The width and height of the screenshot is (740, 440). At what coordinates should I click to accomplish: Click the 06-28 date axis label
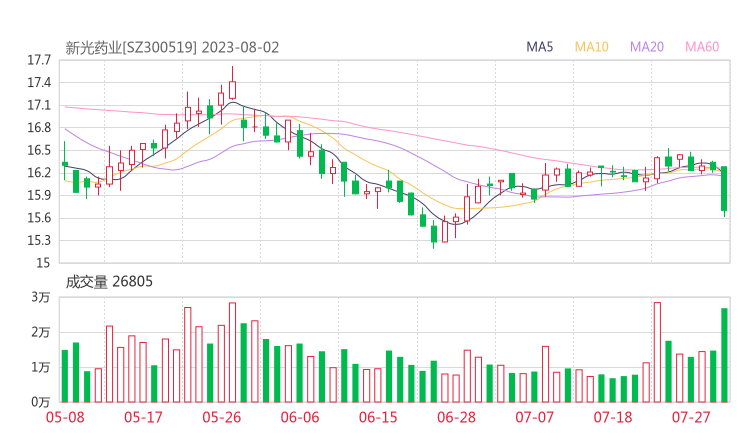(x=456, y=417)
